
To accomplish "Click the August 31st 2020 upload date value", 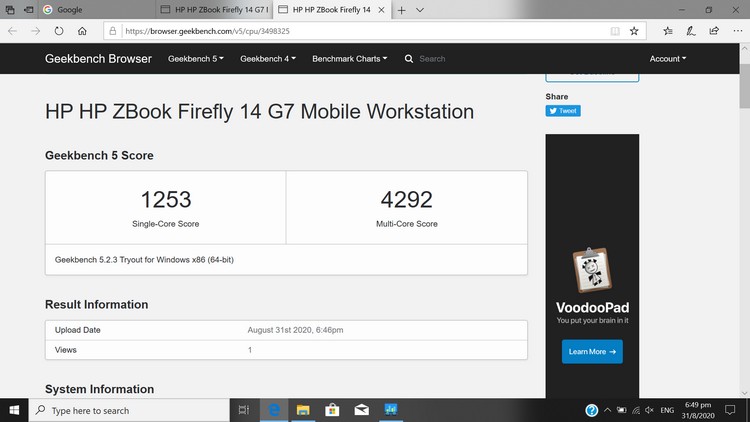I will [295, 330].
